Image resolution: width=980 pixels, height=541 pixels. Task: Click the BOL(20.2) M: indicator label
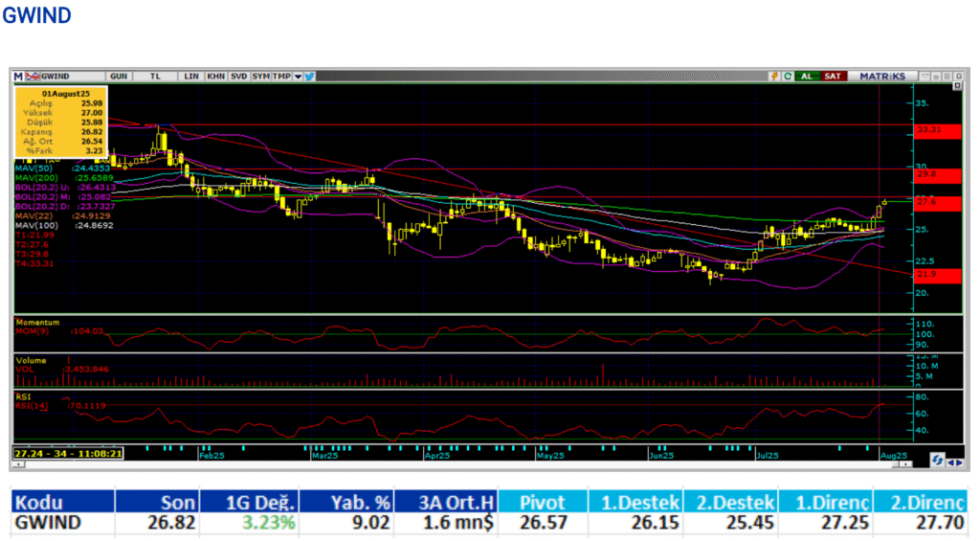click(62, 196)
